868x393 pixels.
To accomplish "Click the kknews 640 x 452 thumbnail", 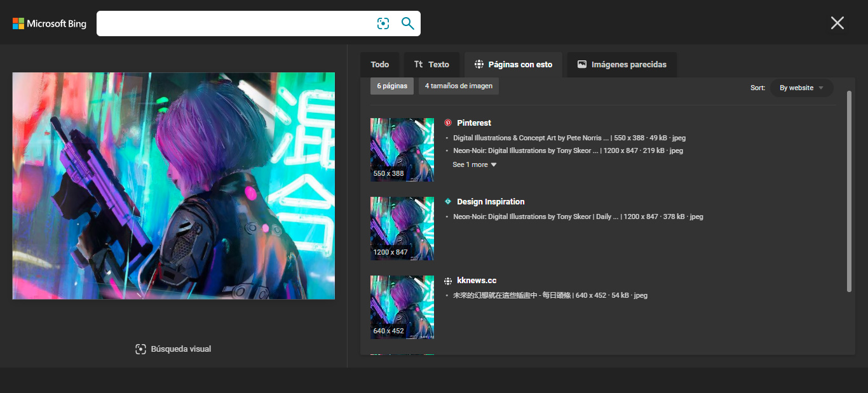I will (402, 307).
